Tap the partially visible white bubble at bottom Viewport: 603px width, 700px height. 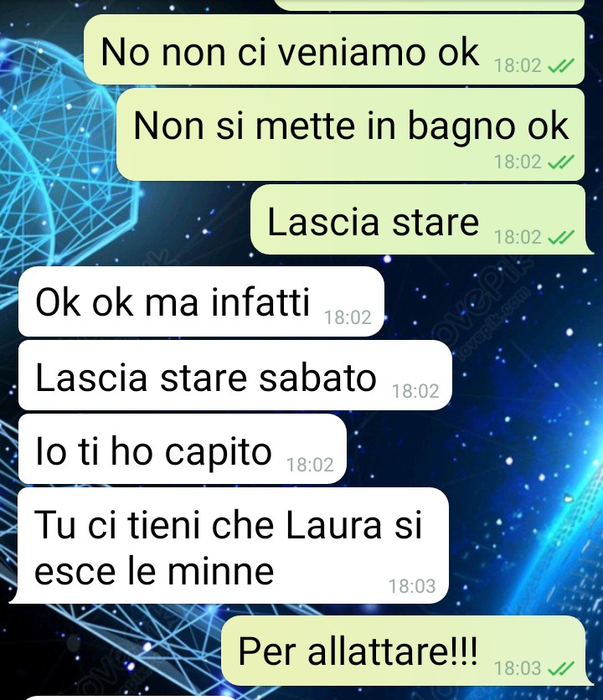[x=130, y=697]
